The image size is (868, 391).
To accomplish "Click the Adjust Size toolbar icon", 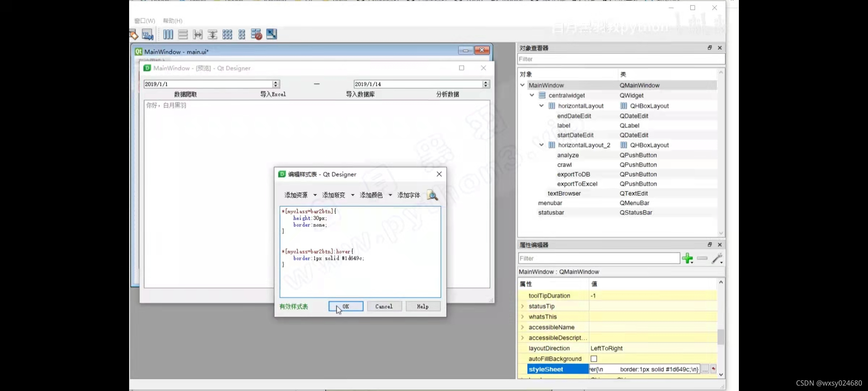I will tap(271, 34).
